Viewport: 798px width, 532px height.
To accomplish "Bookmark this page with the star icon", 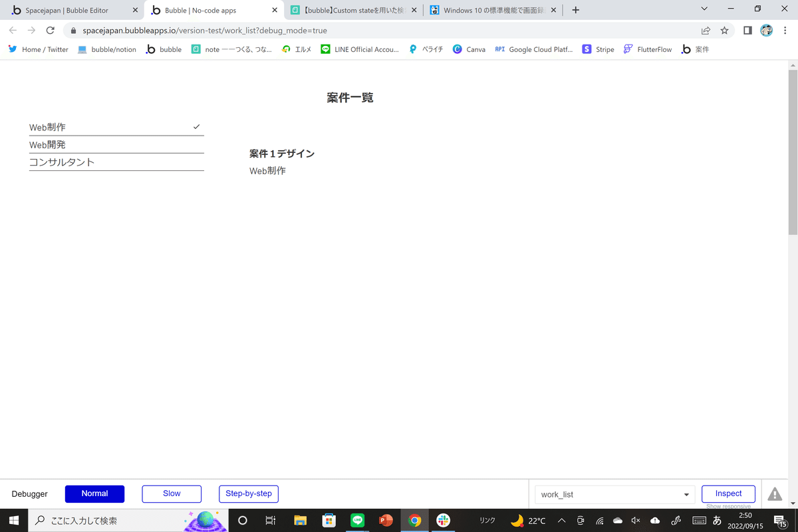I will pyautogui.click(x=725, y=31).
